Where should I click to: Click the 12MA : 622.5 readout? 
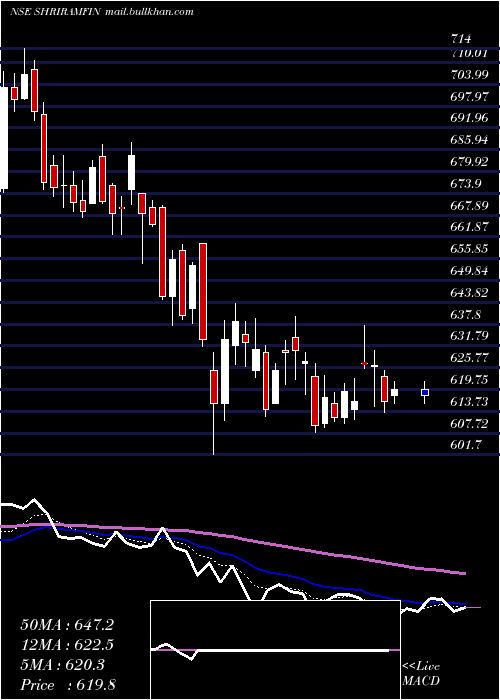point(67,645)
